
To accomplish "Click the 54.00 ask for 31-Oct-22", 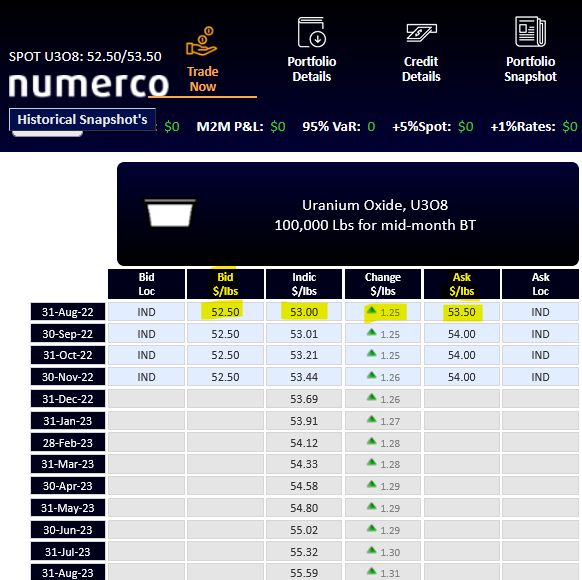I will click(462, 355).
